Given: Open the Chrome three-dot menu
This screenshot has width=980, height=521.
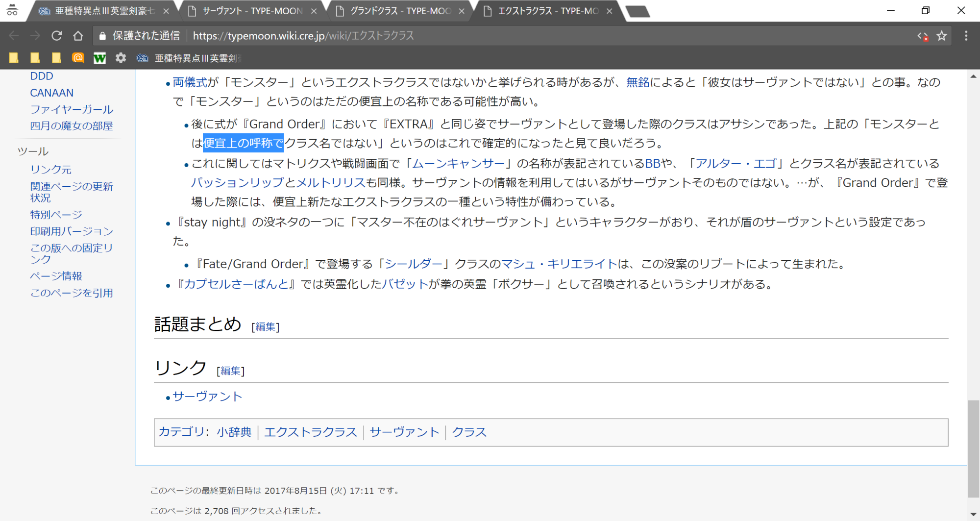Looking at the screenshot, I should [966, 36].
